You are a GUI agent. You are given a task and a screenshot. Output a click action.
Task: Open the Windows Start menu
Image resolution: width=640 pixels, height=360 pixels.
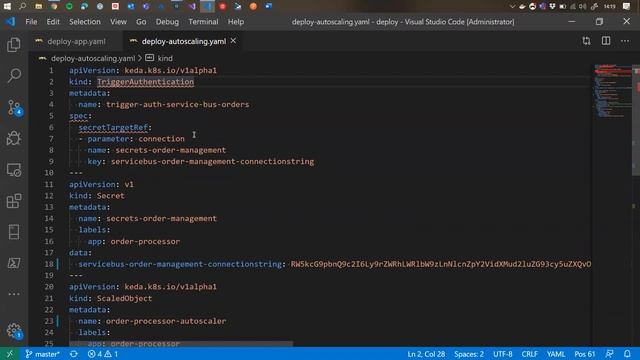pos(7,6)
